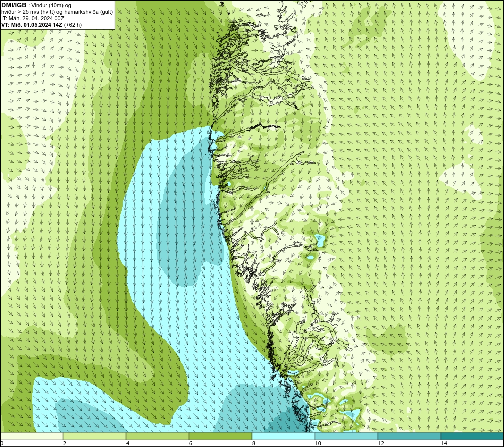The height and width of the screenshot is (447, 504).
Task: Click the initial time line 'IT: Mán. 29. 04. 2024 00Z'
Action: tap(32, 18)
